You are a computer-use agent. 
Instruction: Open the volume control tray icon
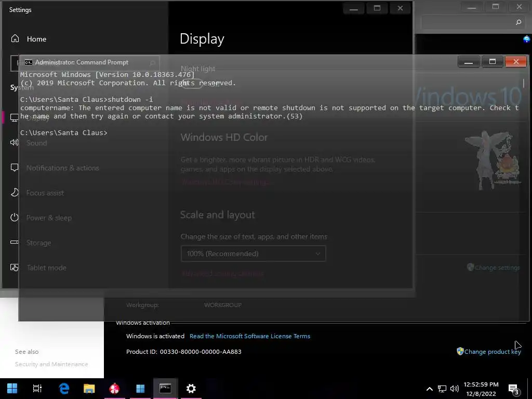(x=454, y=389)
